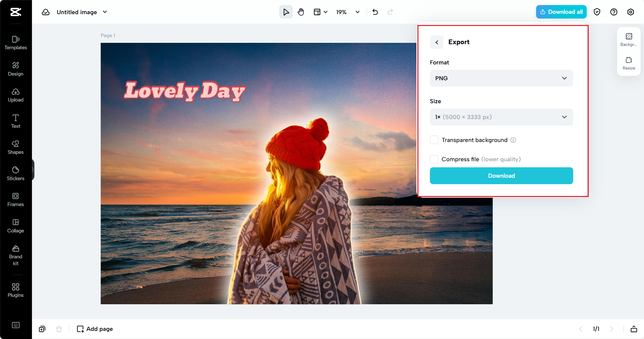Expand the Size 1x dropdown

[x=501, y=117]
